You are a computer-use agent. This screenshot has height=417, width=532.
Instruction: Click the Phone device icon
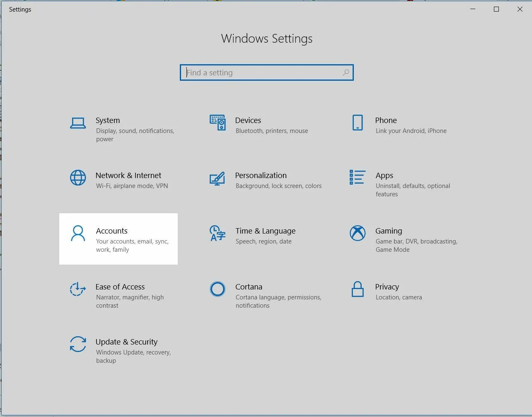358,123
